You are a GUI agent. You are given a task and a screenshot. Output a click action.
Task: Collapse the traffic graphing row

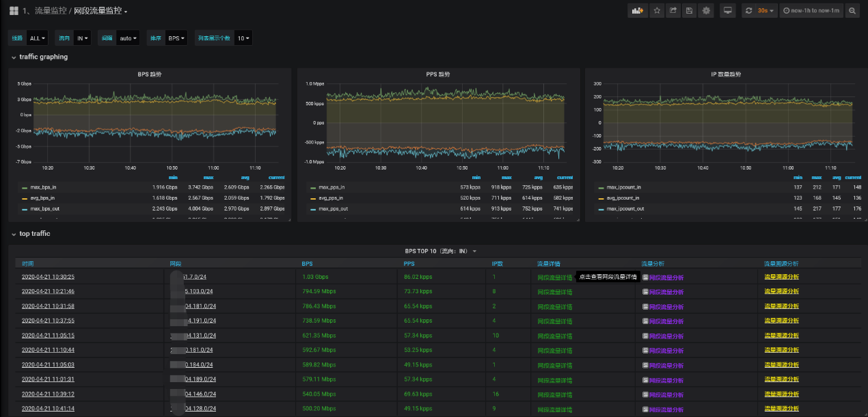click(x=43, y=57)
